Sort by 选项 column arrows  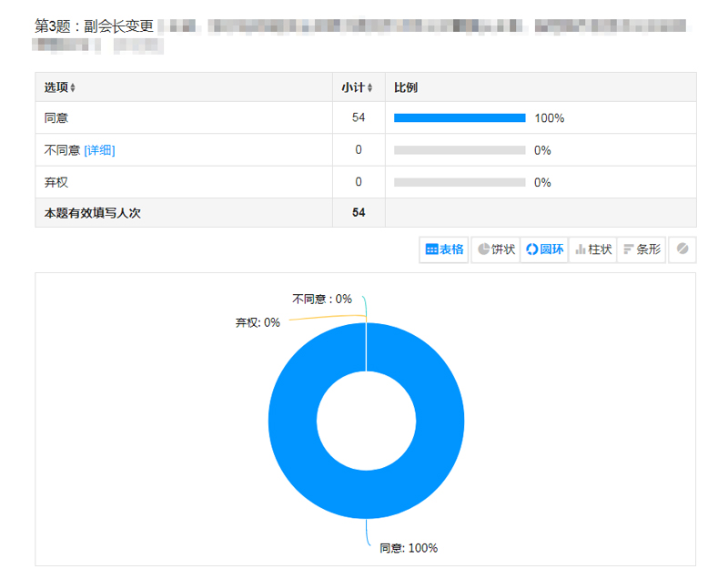pyautogui.click(x=73, y=87)
